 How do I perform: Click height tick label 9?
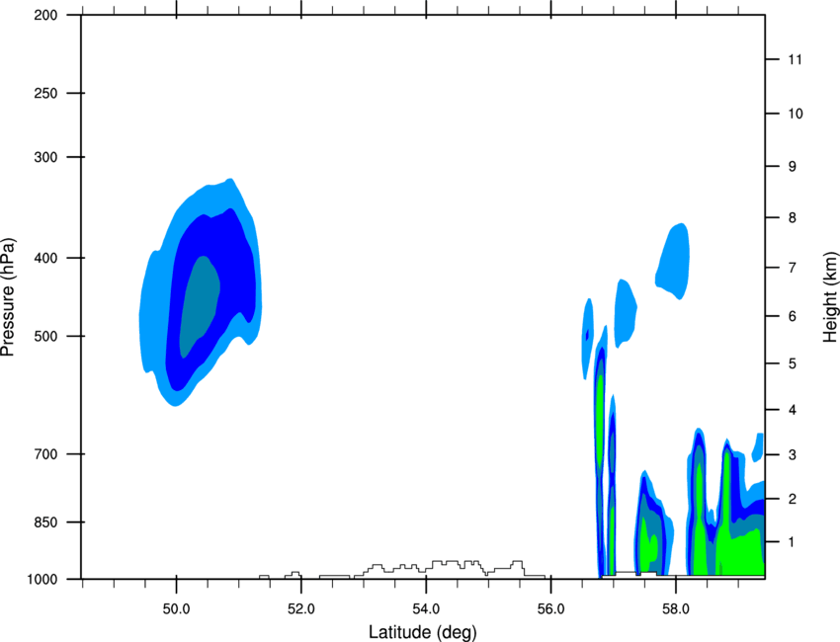click(792, 167)
